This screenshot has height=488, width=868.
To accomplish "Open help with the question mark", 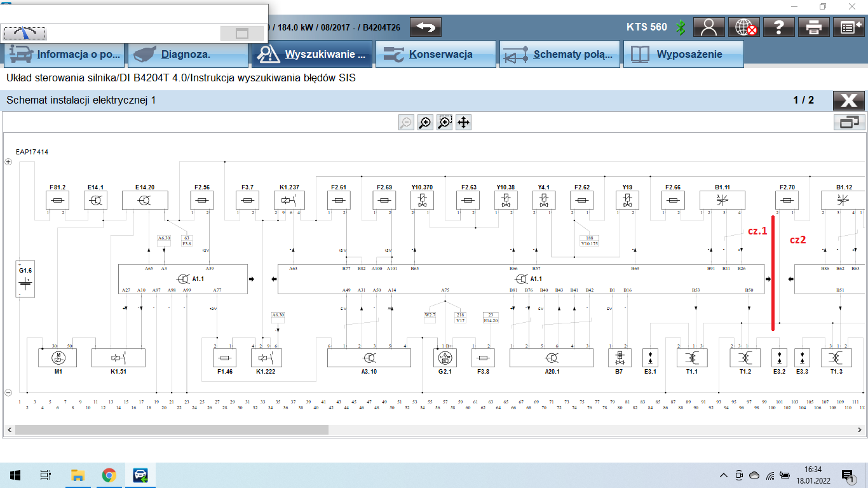I will (778, 27).
